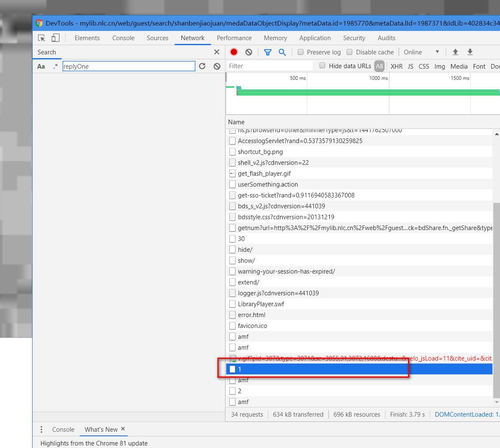The height and width of the screenshot is (448, 500).
Task: Select the Network tab
Action: [x=193, y=38]
